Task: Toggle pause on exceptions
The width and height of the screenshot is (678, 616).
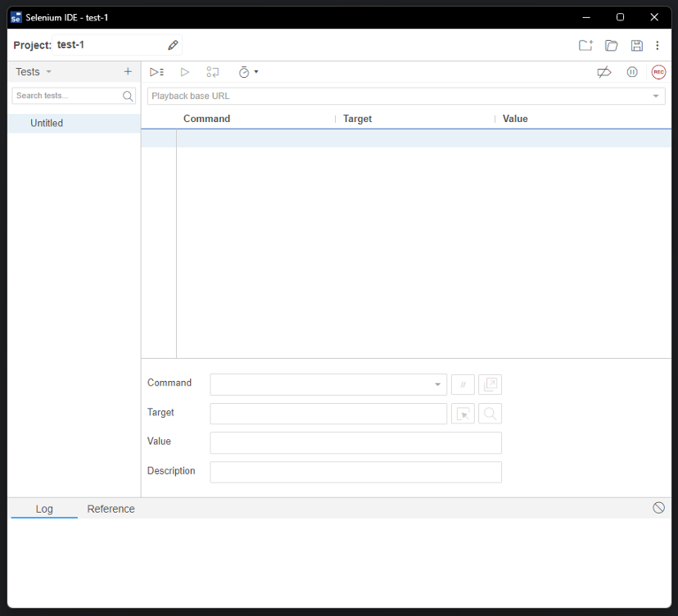Action: 632,72
